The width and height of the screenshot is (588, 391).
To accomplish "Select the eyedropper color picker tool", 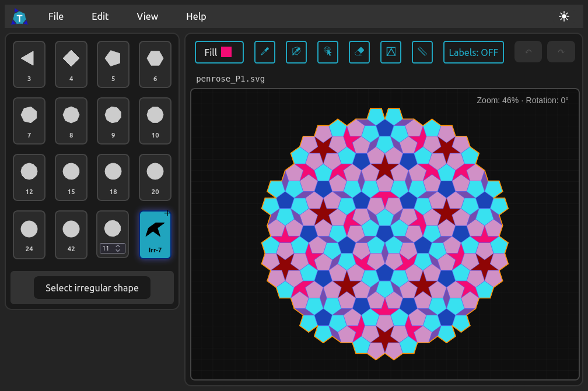I will click(265, 52).
